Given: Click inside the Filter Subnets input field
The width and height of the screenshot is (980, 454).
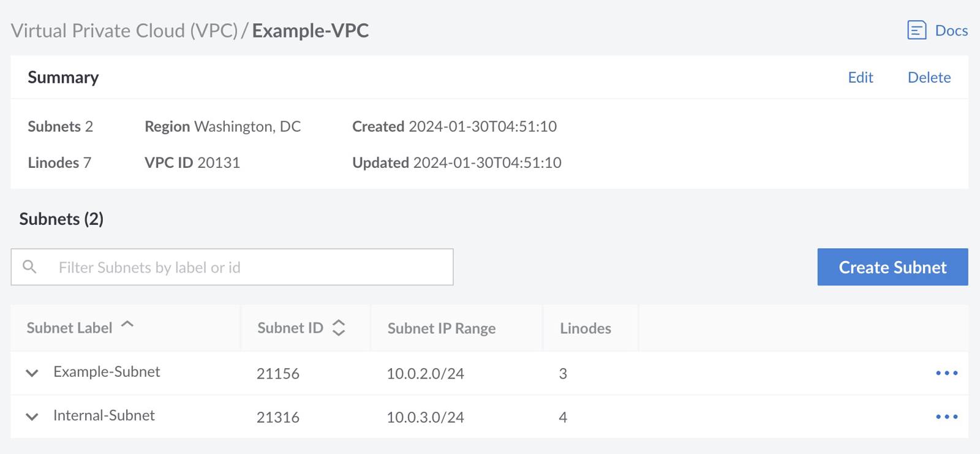Looking at the screenshot, I should (x=245, y=267).
